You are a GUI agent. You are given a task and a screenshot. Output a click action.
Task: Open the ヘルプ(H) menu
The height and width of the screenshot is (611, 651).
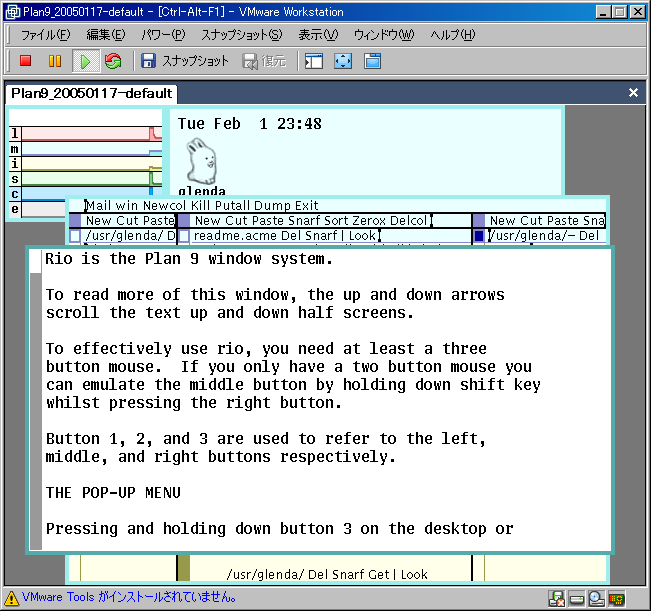click(453, 35)
